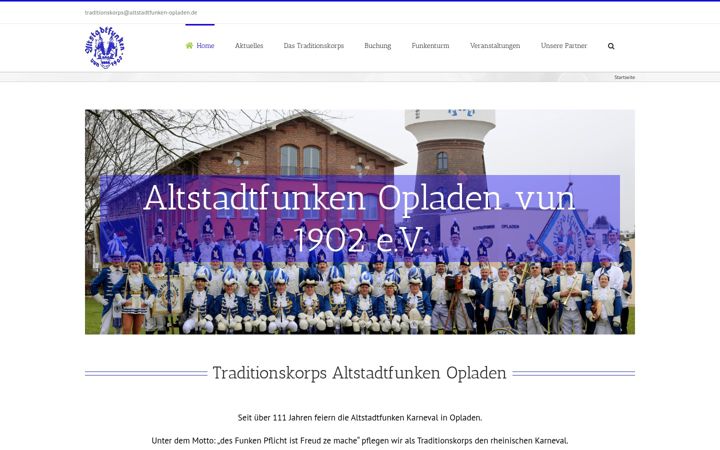Open the Veranstaltungen menu
Image resolution: width=720 pixels, height=450 pixels.
[x=495, y=45]
